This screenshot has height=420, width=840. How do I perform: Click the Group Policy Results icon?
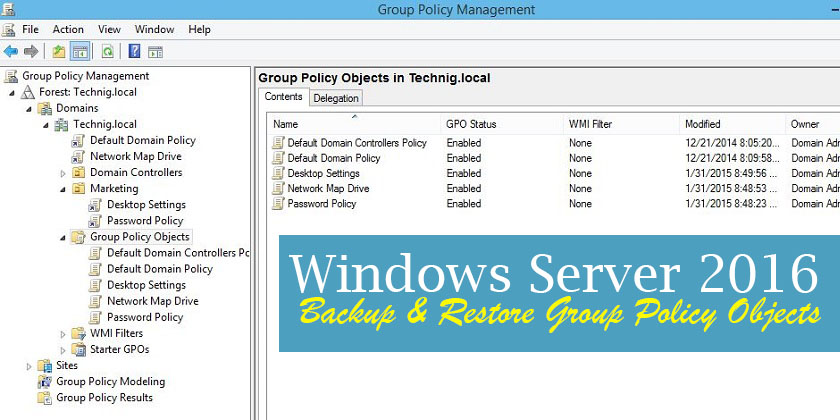[45, 398]
